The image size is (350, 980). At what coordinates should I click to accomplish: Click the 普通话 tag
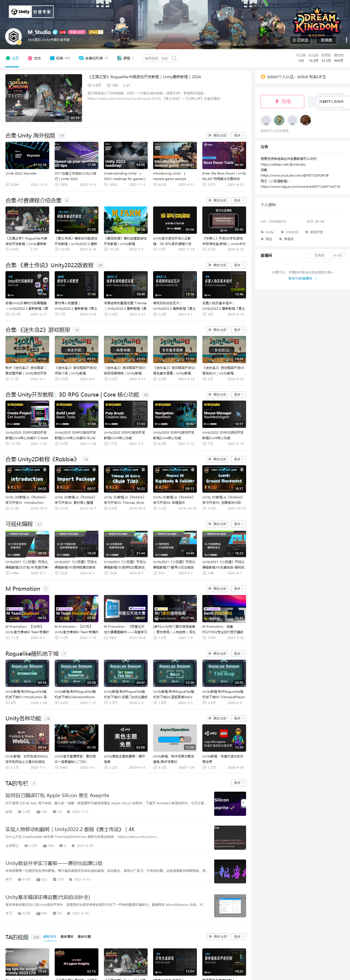pyautogui.click(x=286, y=239)
